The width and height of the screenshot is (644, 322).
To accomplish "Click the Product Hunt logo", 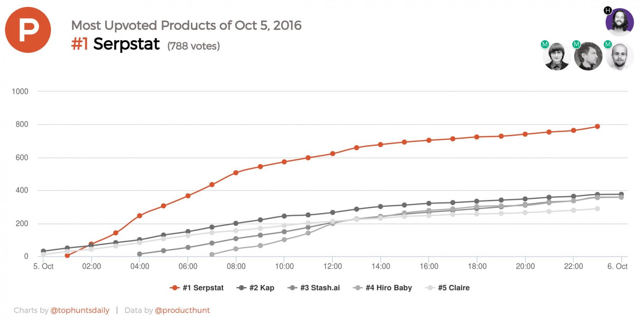I will tap(28, 30).
